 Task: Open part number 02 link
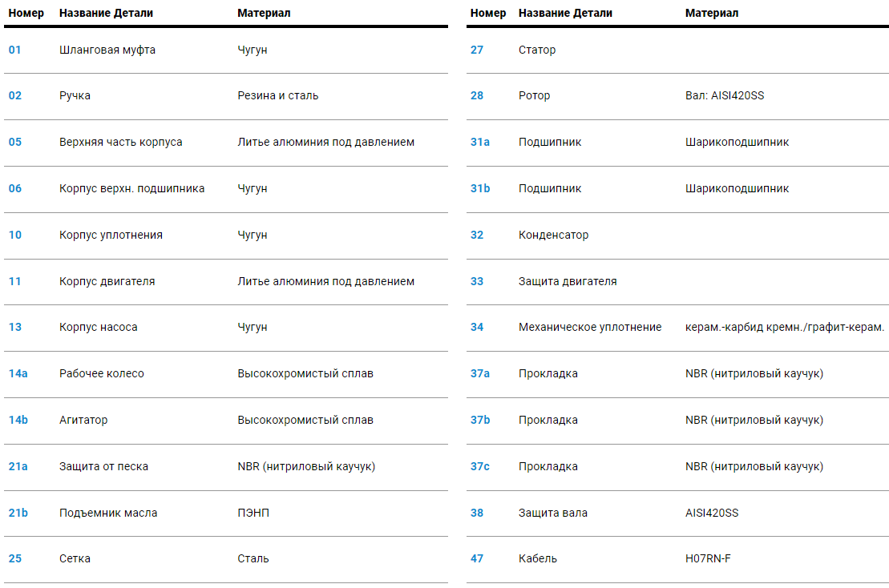15,95
